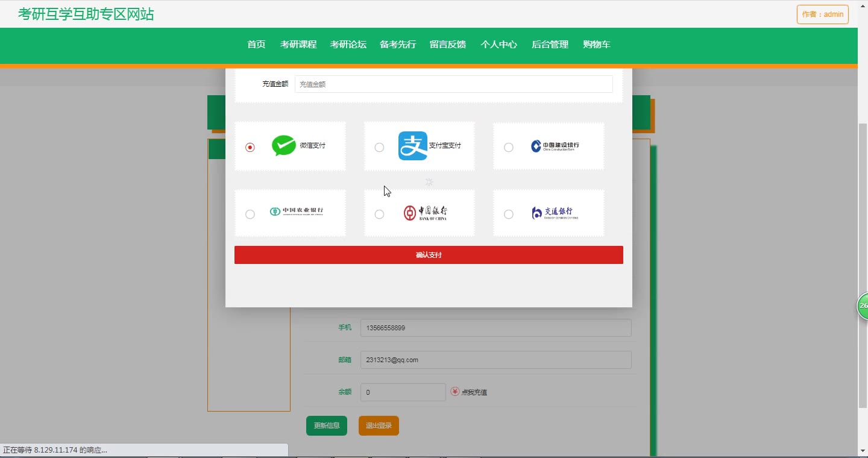Click the Bank of China logo
Image resolution: width=868 pixels, height=458 pixels.
click(x=426, y=213)
